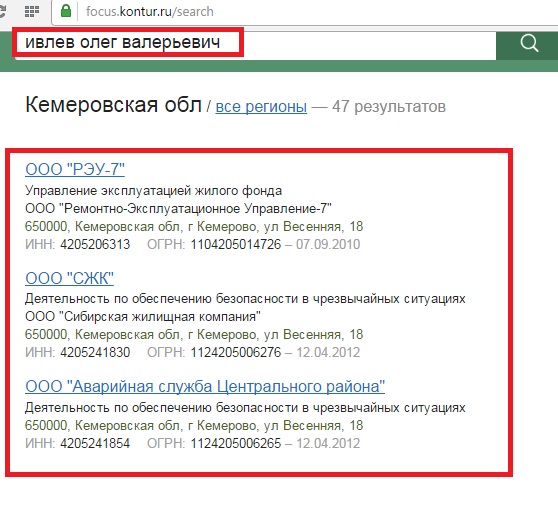Click the green padlock security icon
Image resolution: width=558 pixels, height=522 pixels.
click(65, 11)
